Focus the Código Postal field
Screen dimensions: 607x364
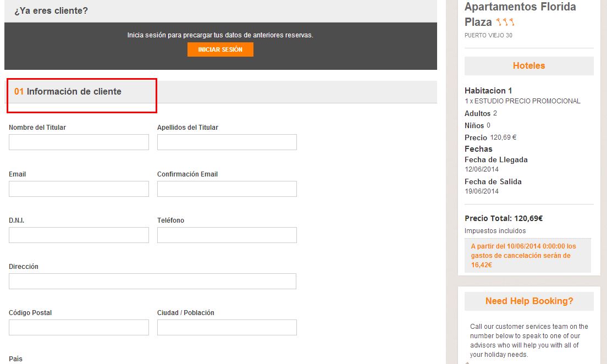pos(79,327)
